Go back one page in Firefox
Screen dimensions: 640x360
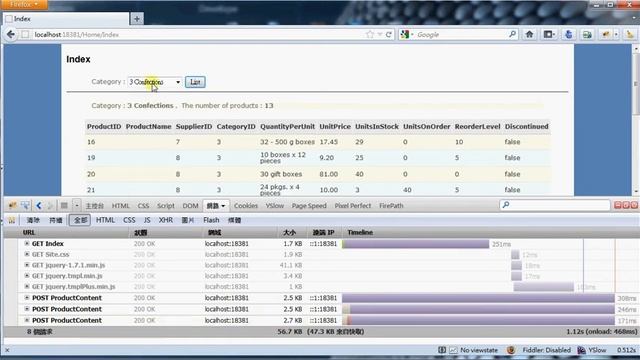(x=11, y=35)
